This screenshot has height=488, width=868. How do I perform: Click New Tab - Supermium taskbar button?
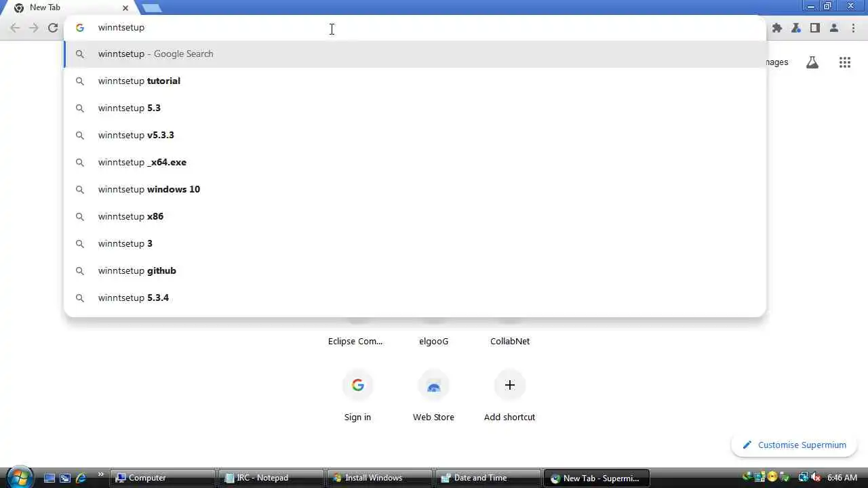[597, 478]
